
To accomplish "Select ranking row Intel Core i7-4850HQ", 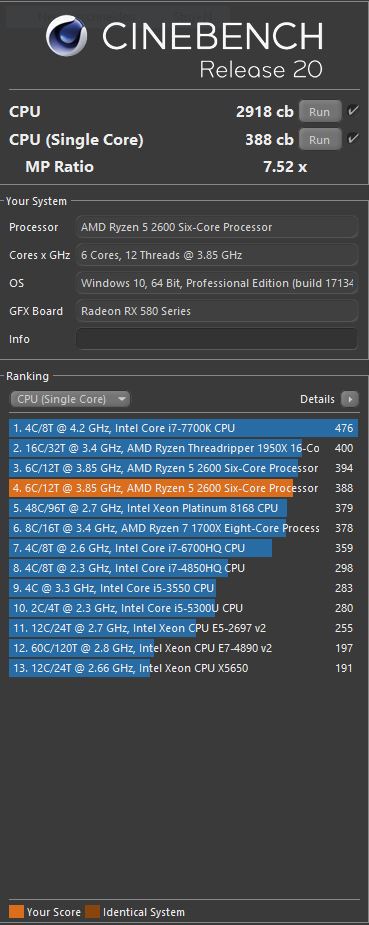I will 183,569.
